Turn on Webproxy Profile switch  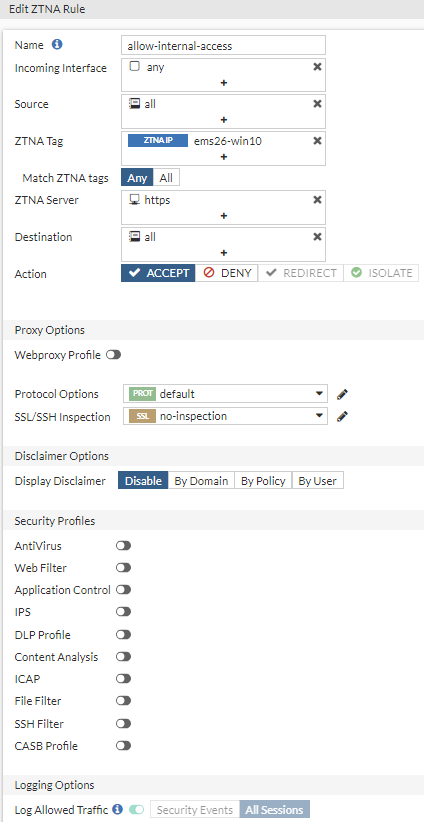[114, 355]
